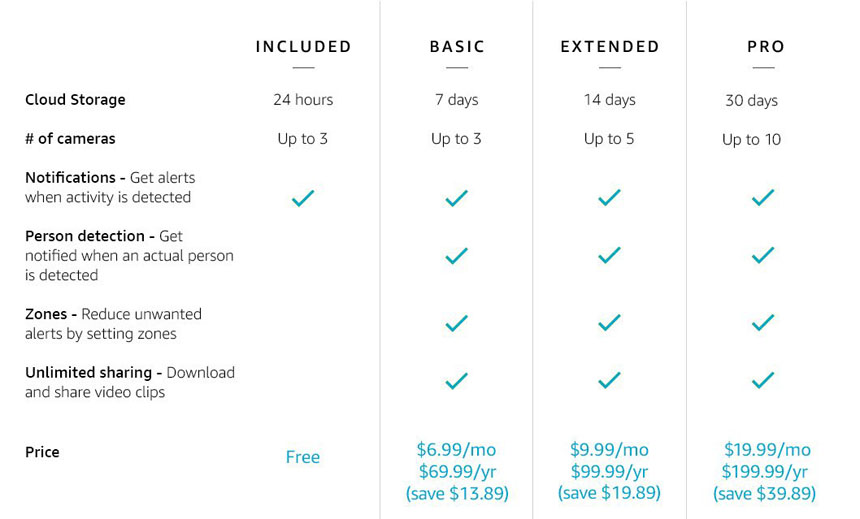The image size is (860, 519).
Task: Click the Notifications checkmark under Extended
Action: [609, 198]
